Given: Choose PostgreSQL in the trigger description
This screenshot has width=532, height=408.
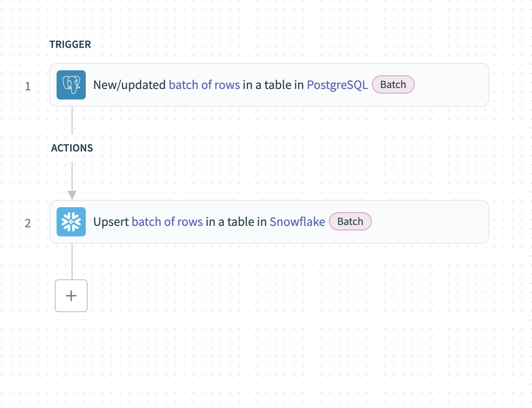Looking at the screenshot, I should tap(337, 84).
